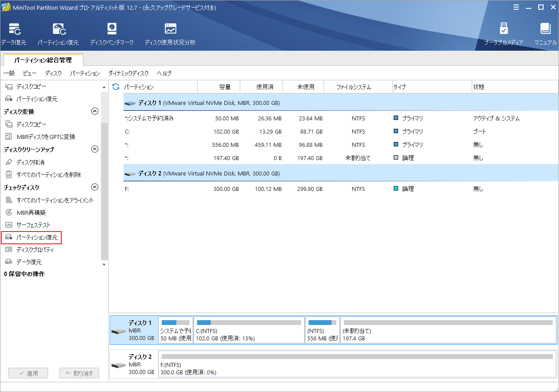
Task: Select ディスク抹消 in the sidebar
Action: pyautogui.click(x=30, y=162)
